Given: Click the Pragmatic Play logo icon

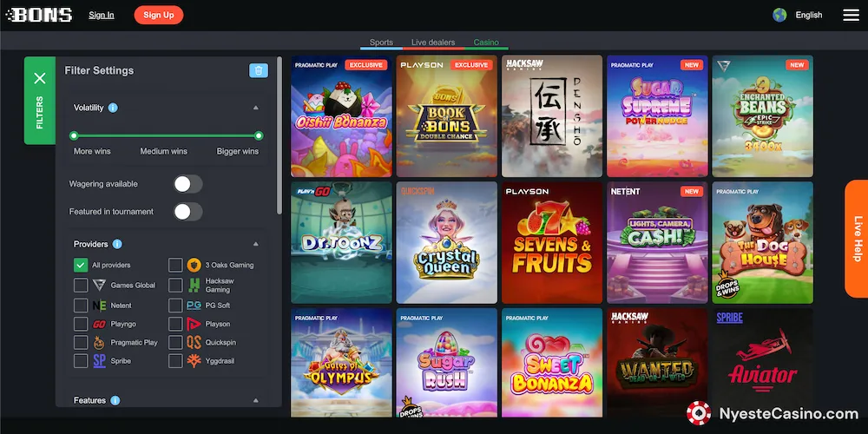Looking at the screenshot, I should tap(99, 342).
